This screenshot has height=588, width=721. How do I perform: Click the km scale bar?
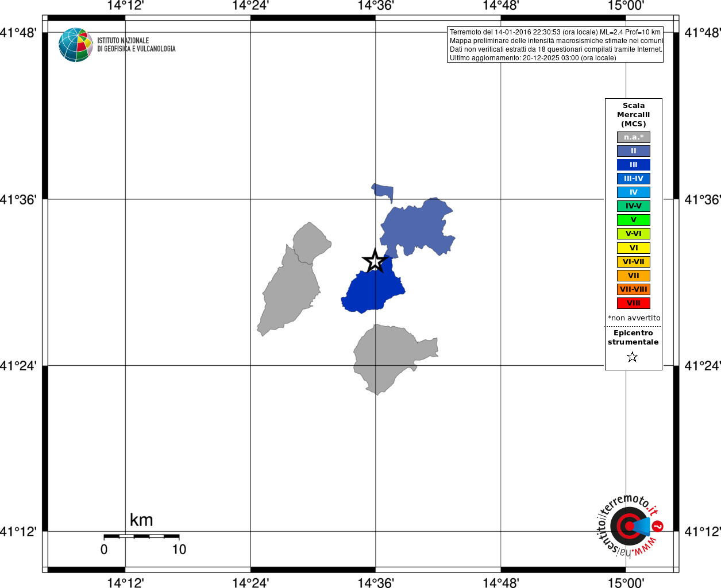[x=141, y=536]
